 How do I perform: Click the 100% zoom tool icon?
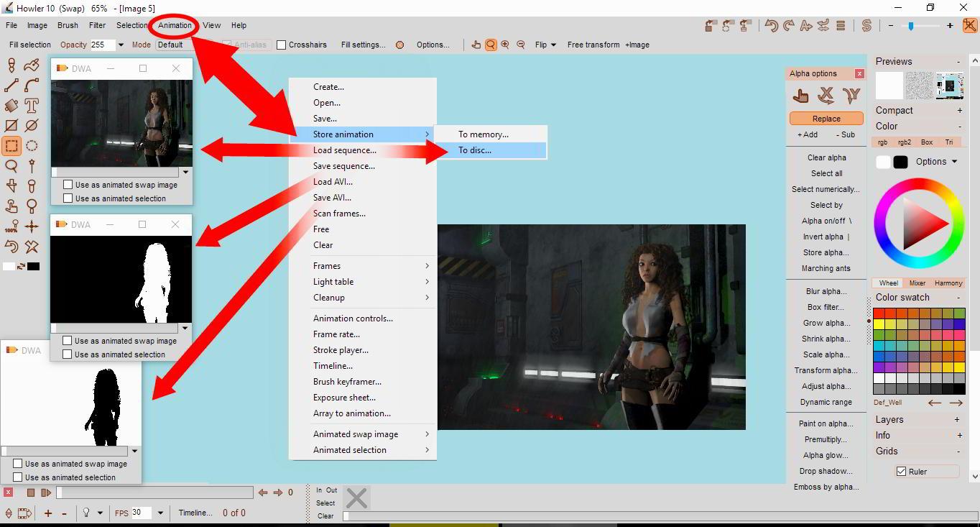point(11,226)
